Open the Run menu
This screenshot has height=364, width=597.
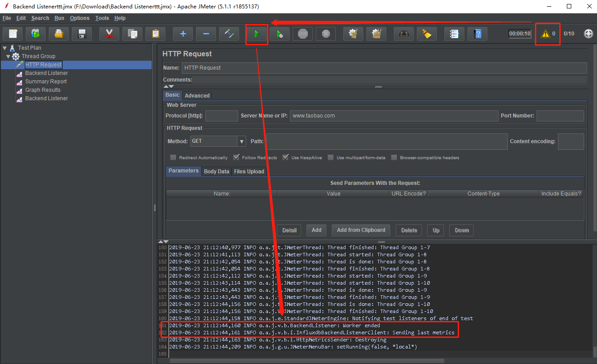(59, 18)
